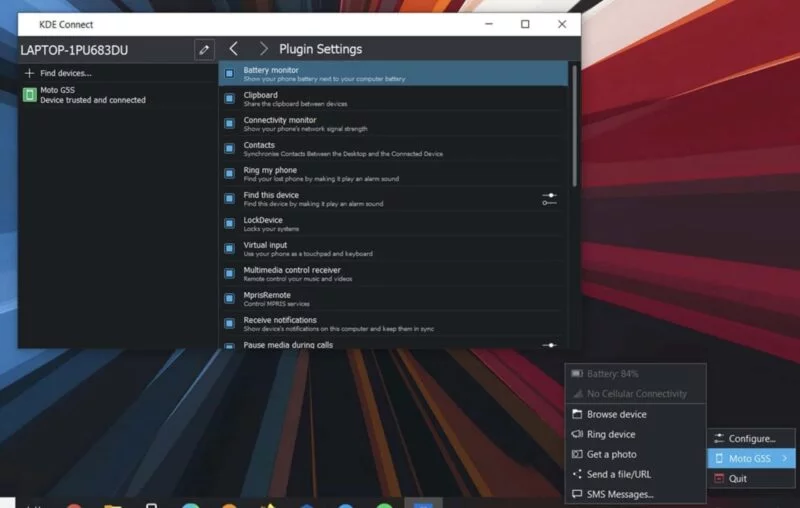Screen dimensions: 800x508
Task: Go forward with the right arrow icon
Action: click(x=263, y=49)
